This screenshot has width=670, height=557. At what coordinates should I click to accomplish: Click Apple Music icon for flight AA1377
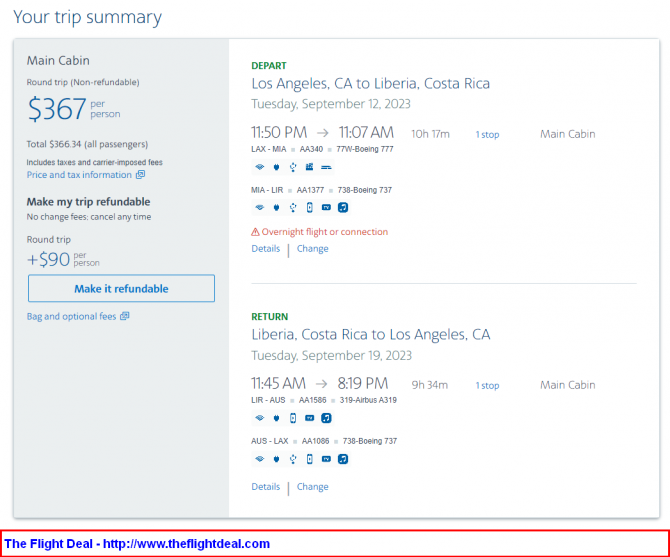343,208
